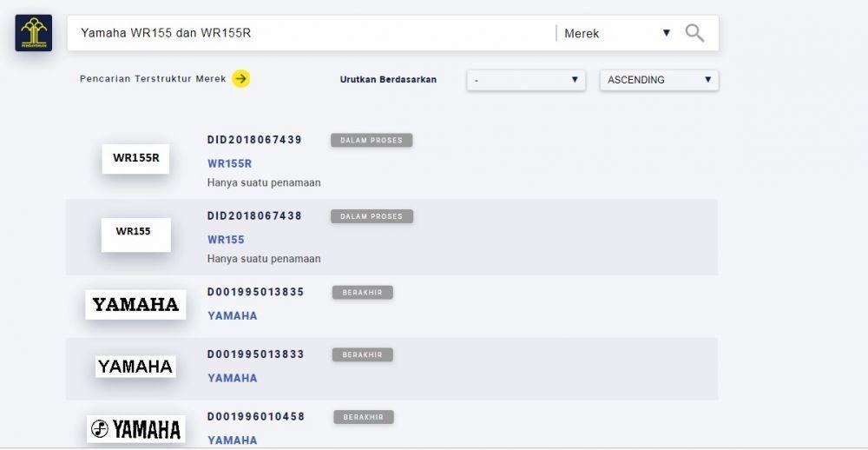This screenshot has height=450, width=868.
Task: Click 'Hanya suatu penamaan' under WR155
Action: (264, 258)
